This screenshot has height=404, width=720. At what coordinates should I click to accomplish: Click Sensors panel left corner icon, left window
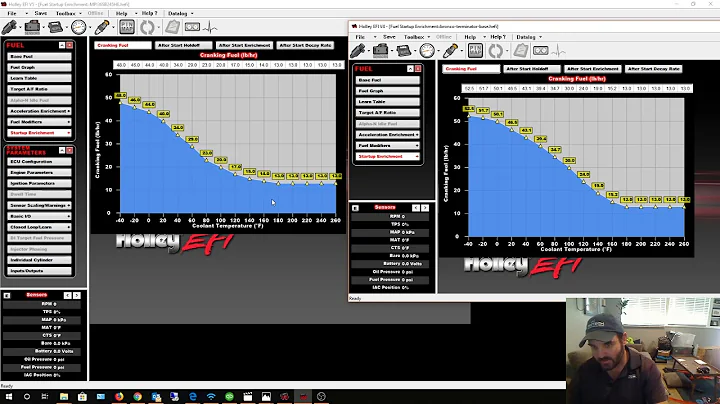coord(7,295)
